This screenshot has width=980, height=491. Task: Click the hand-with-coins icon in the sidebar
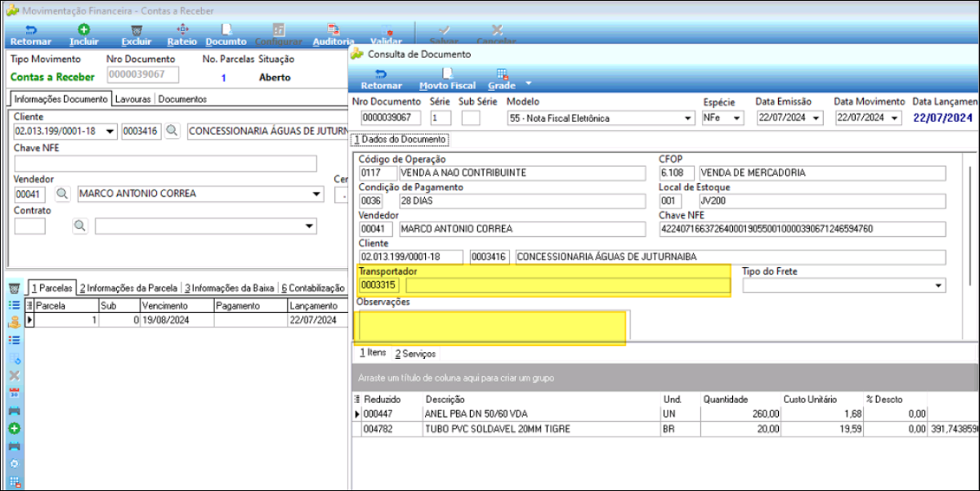click(13, 322)
